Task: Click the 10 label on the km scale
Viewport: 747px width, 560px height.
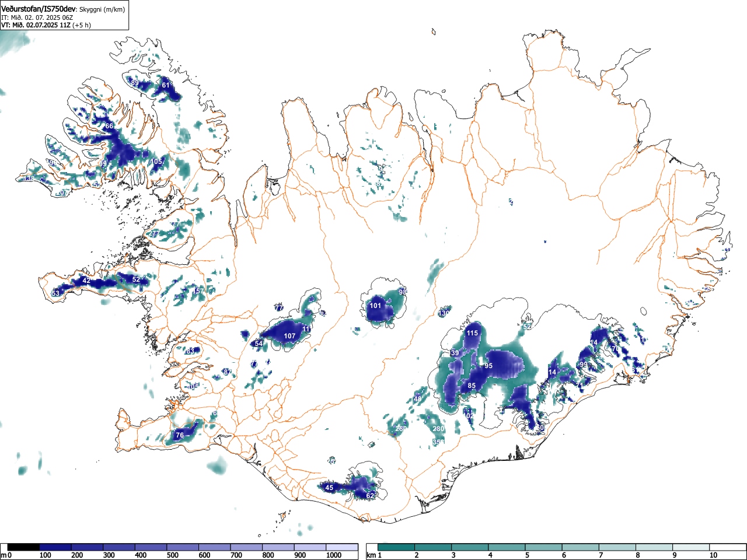Action: (713, 555)
